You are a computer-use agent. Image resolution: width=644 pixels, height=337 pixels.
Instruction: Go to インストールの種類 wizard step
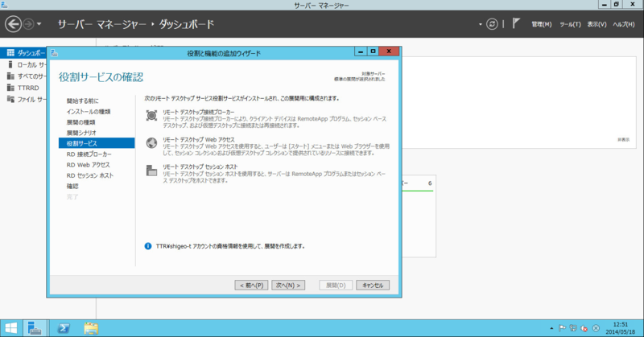[89, 111]
